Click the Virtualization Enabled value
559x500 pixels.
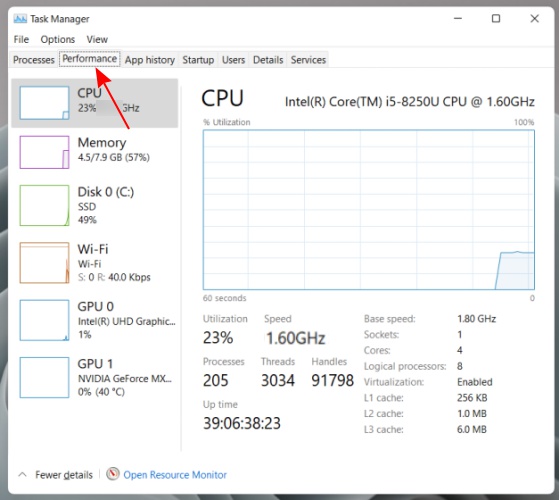click(475, 382)
